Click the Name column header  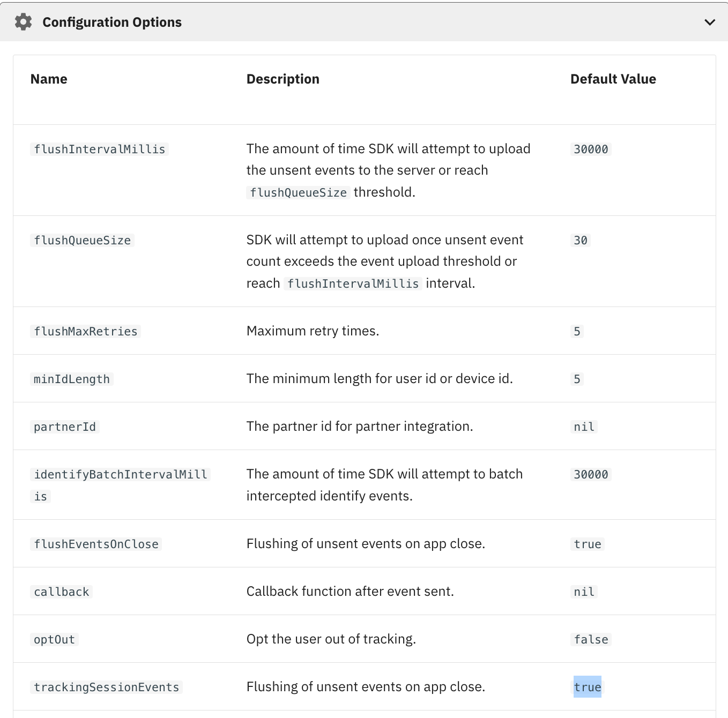[49, 79]
